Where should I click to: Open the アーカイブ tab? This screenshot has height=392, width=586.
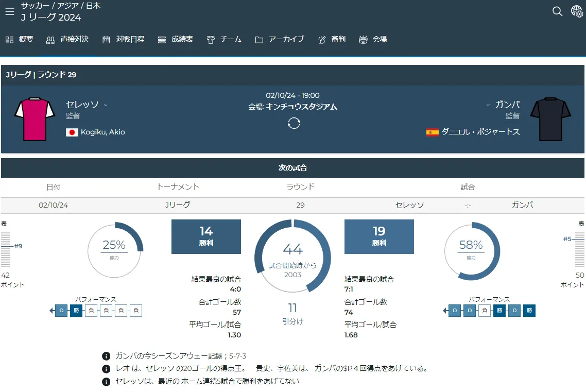pos(280,39)
